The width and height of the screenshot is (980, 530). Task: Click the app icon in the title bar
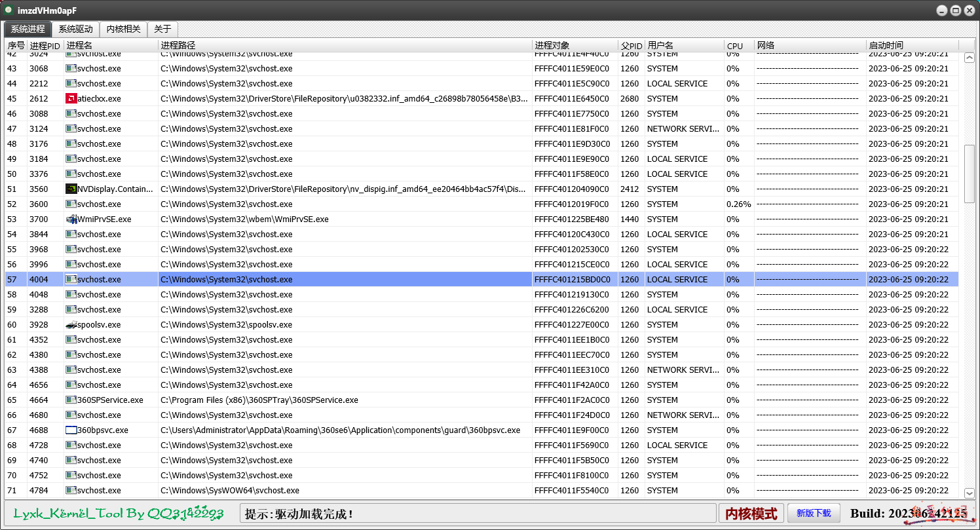tap(9, 10)
